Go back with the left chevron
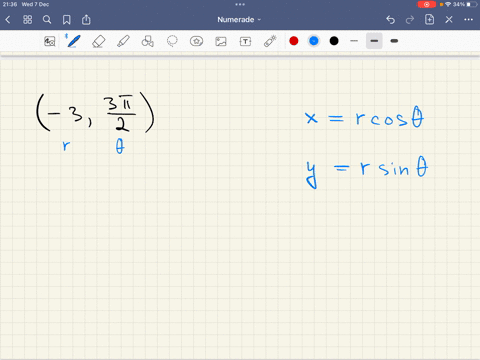 tap(8, 20)
